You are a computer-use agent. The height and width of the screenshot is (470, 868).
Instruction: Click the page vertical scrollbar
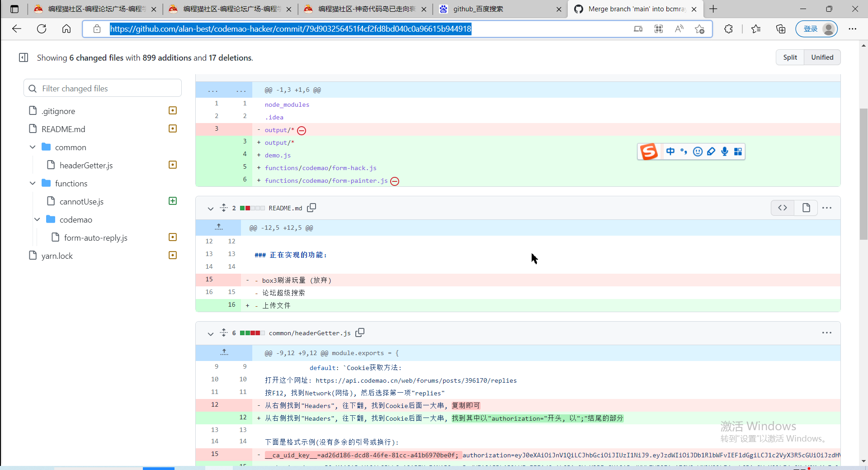863,174
